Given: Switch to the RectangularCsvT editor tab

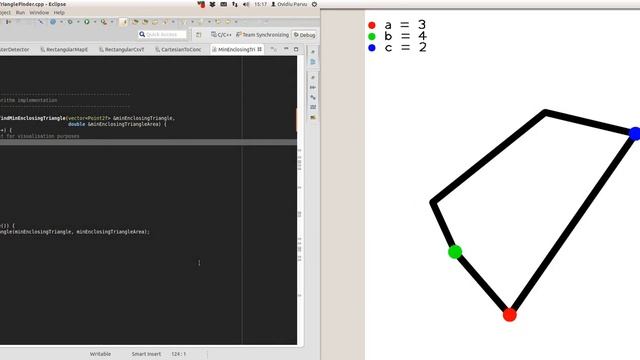Looking at the screenshot, I should [x=122, y=49].
